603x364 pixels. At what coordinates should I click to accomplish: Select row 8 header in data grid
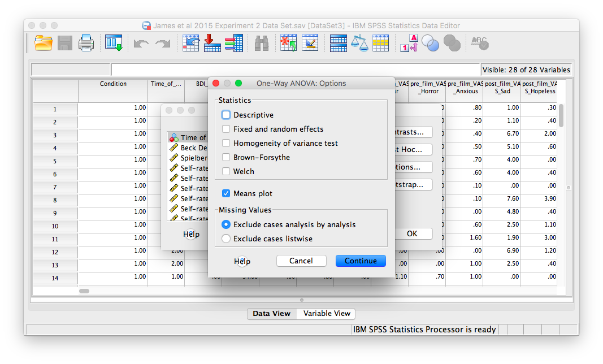(55, 200)
